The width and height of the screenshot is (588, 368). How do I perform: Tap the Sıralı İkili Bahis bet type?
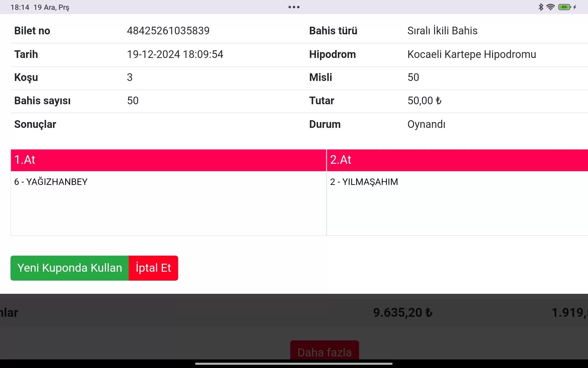pos(442,31)
